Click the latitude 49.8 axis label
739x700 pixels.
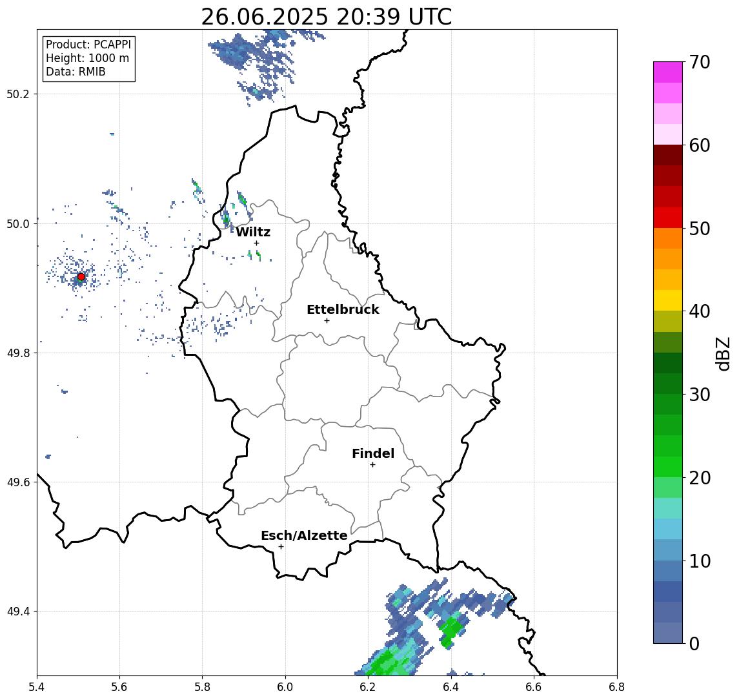click(x=18, y=353)
